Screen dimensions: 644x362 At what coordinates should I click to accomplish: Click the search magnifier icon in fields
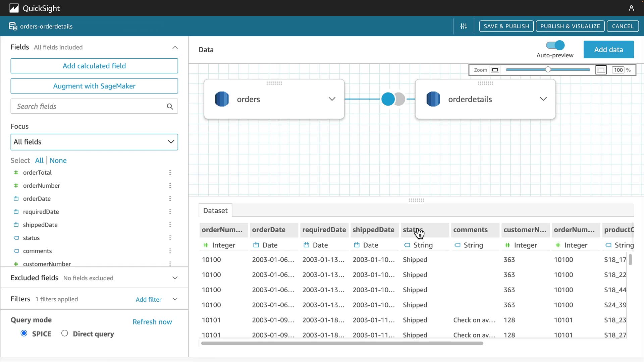(170, 107)
